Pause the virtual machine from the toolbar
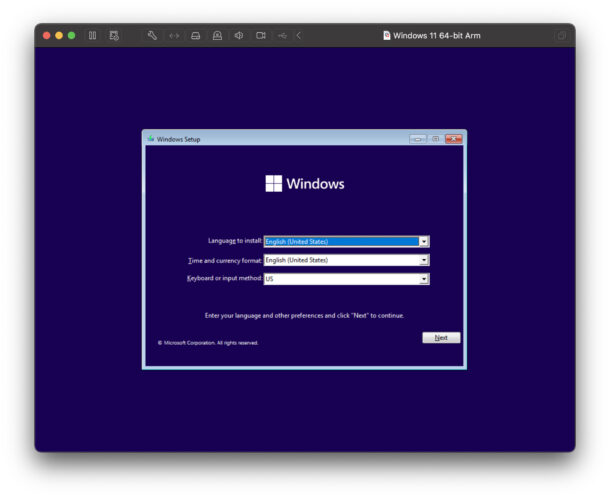Image resolution: width=610 pixels, height=498 pixels. click(92, 35)
